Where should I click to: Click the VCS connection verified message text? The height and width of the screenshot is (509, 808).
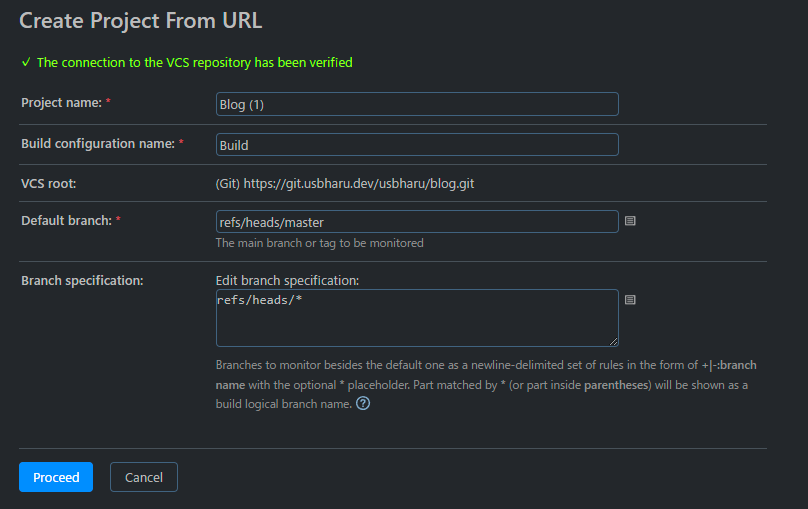pos(194,62)
